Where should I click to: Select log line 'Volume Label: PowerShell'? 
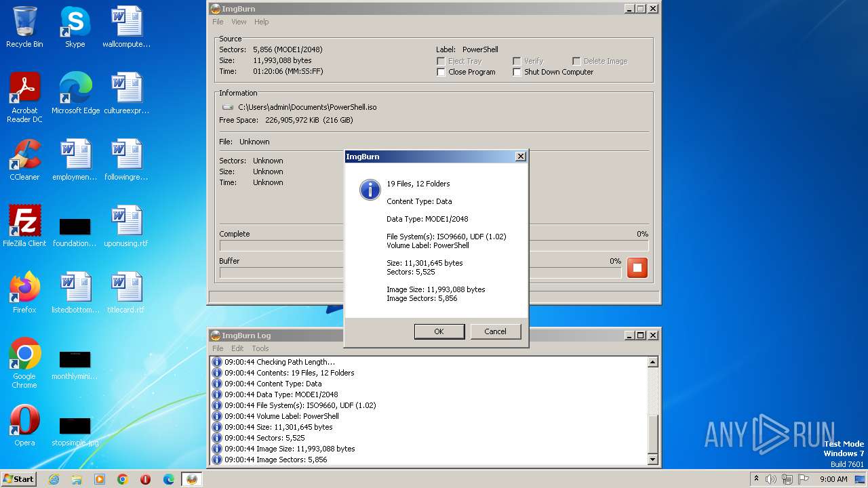[x=281, y=416]
